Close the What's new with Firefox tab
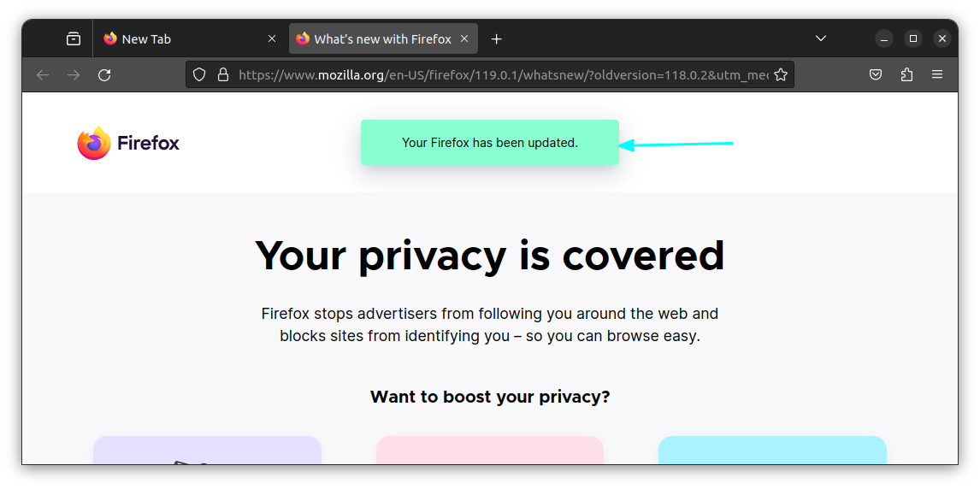Screen dimensions: 980x489 [x=464, y=38]
